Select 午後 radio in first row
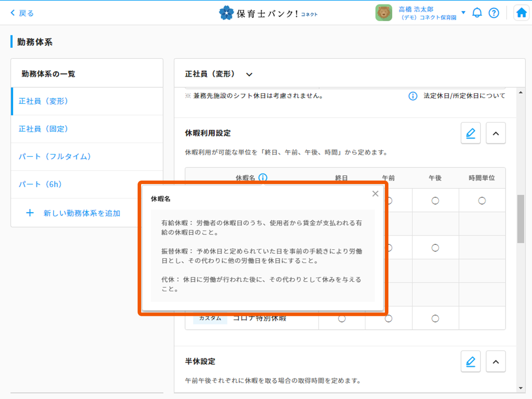Image resolution: width=532 pixels, height=399 pixels. [x=435, y=200]
